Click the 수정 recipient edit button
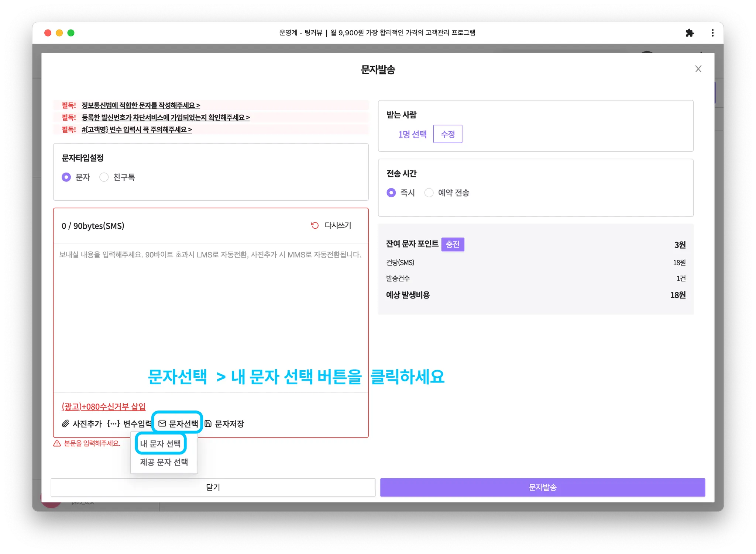Screen dimensions: 756x554 point(447,134)
